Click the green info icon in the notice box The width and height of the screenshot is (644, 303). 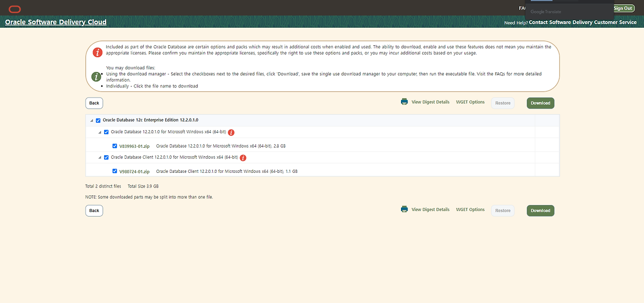coord(97,76)
